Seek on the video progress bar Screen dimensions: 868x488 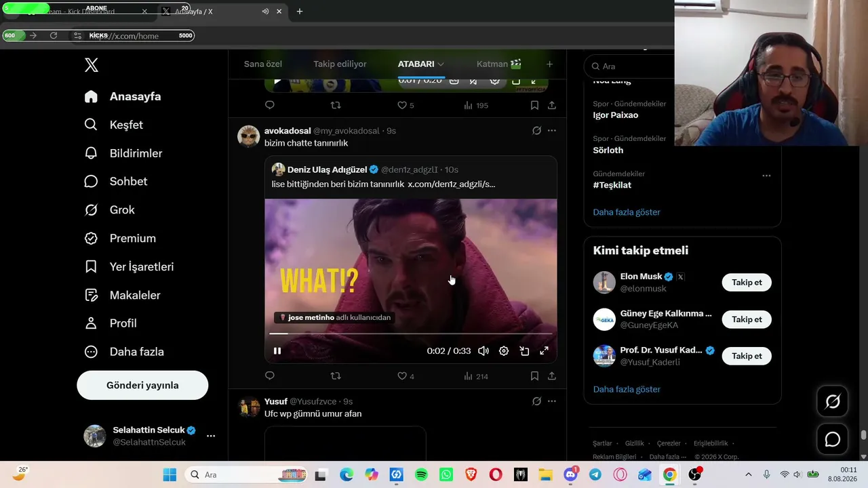(x=411, y=333)
